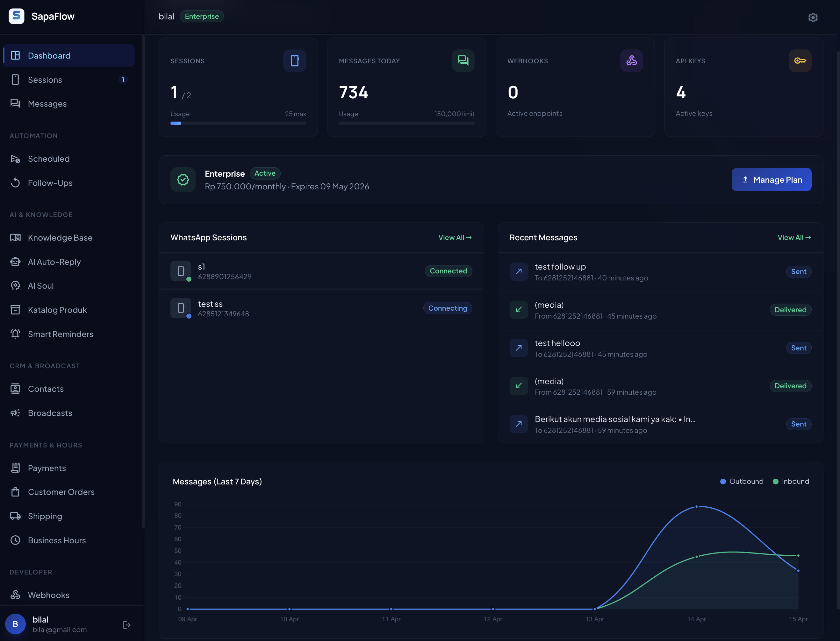
Task: Open the AI Auto-Reply menu item
Action: [x=54, y=262]
